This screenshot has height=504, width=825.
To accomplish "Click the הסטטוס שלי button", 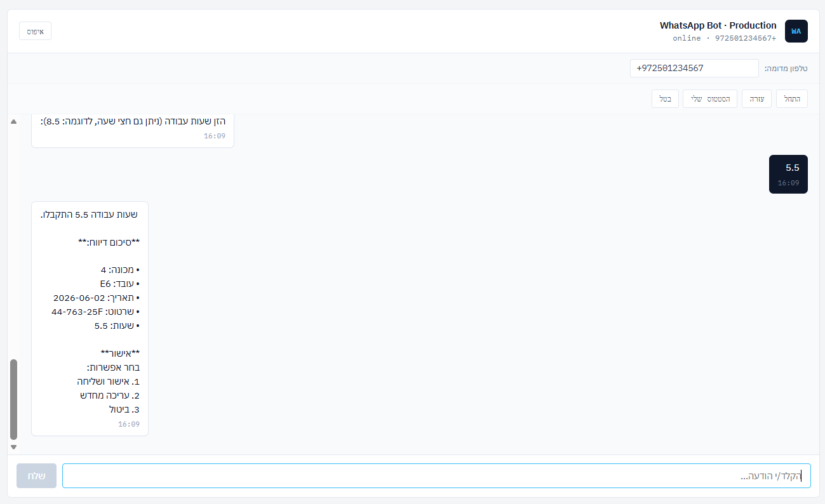I will point(710,99).
